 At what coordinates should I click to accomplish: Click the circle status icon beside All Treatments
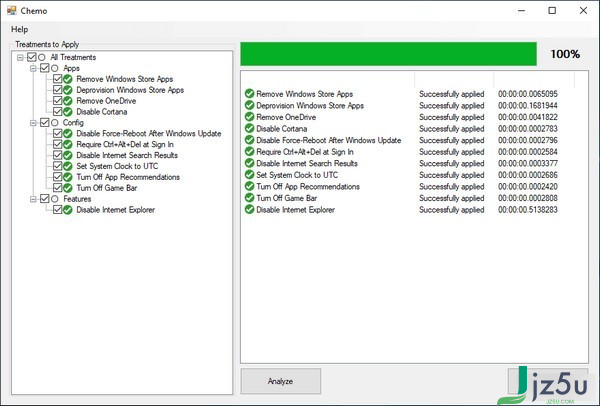coord(42,57)
